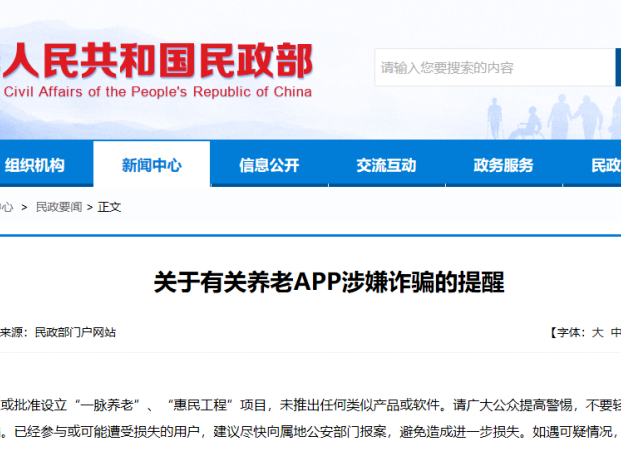Open the 政务服务 tab
Screen dimensions: 621x466
coord(503,165)
